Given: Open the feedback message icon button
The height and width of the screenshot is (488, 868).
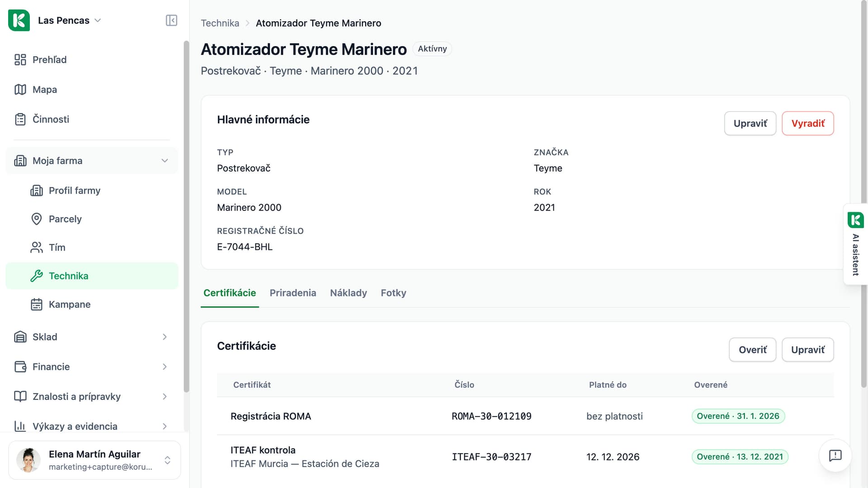Looking at the screenshot, I should (835, 455).
